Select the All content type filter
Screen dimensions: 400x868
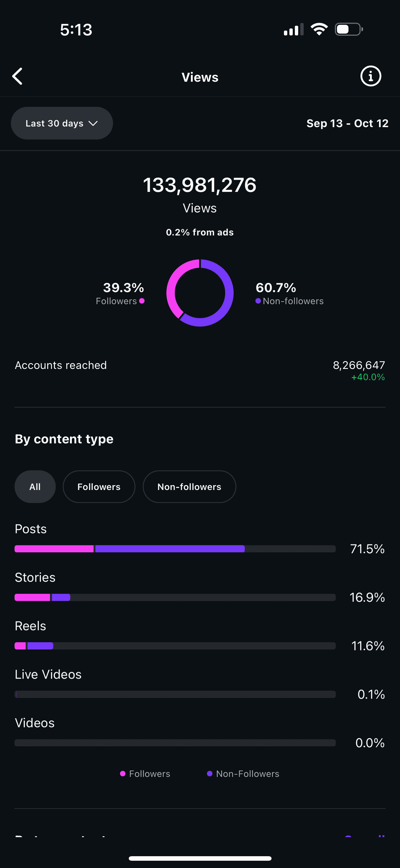[35, 487]
